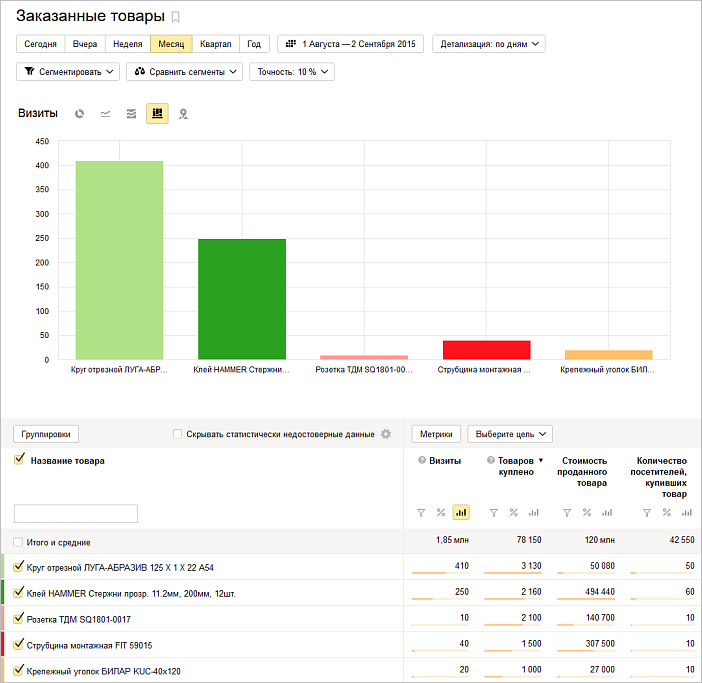Select the bar chart view icon
The width and height of the screenshot is (702, 683).
tap(157, 114)
